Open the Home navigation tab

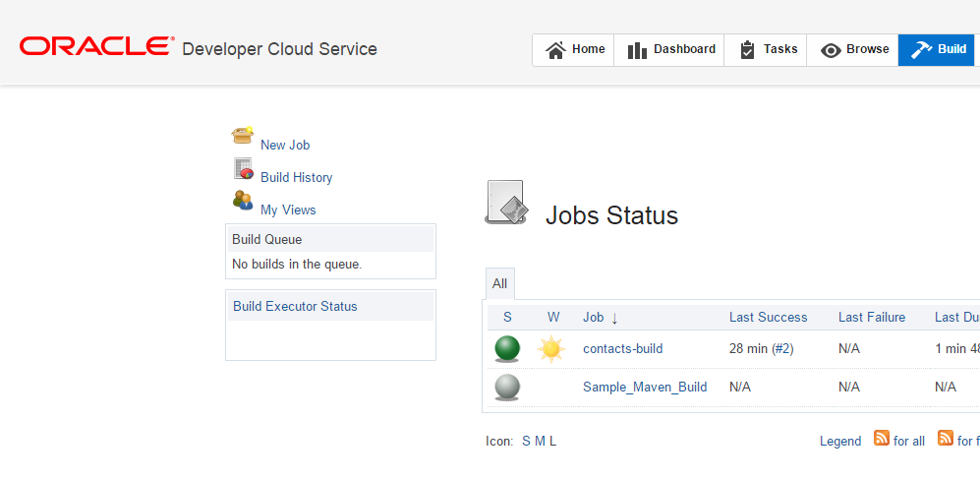coord(575,49)
